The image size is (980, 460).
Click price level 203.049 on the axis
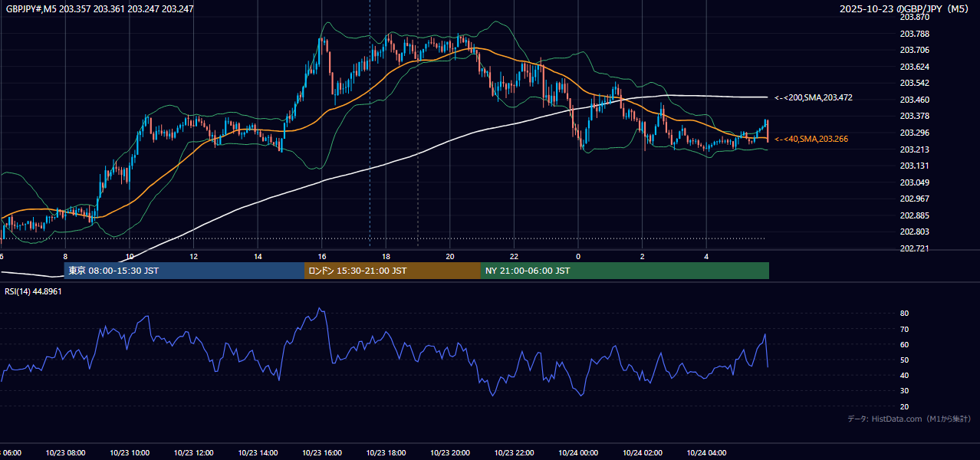pyautogui.click(x=914, y=182)
